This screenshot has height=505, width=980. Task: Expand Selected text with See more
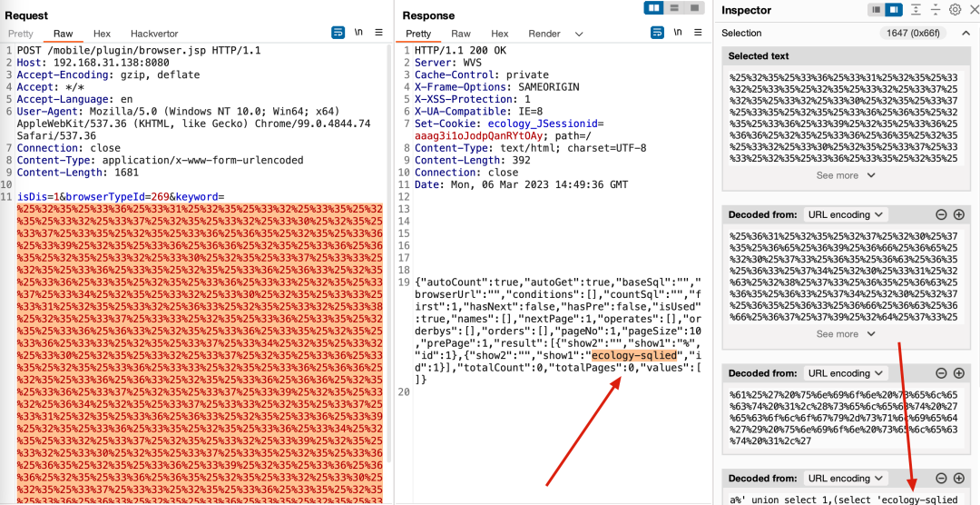tap(847, 175)
